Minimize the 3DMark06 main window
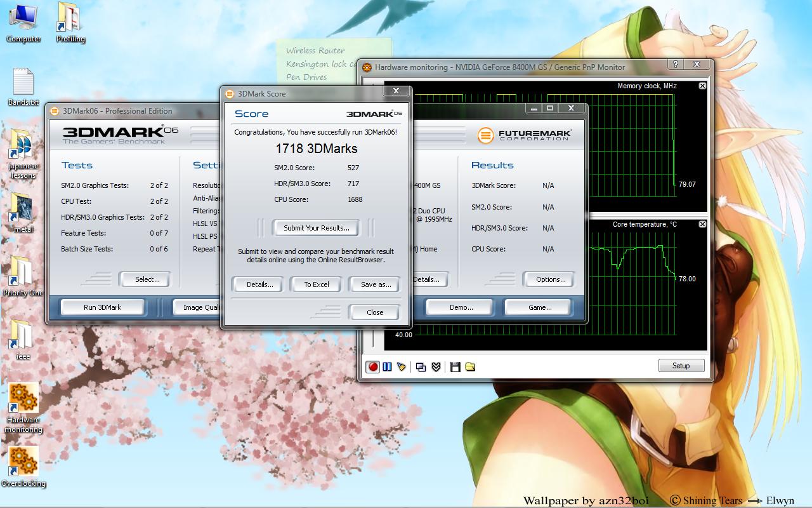The image size is (812, 508). click(535, 108)
